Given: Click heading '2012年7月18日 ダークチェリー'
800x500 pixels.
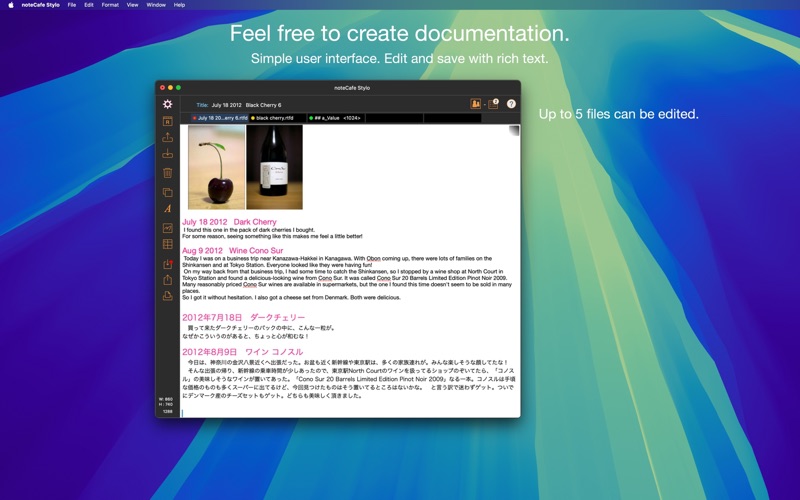Looking at the screenshot, I should point(243,317).
